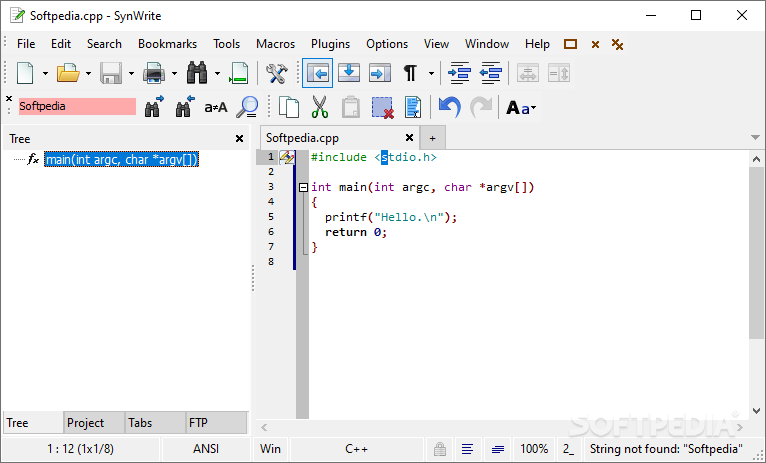Viewport: 766px width, 463px height.
Task: Switch to the Project panel tab
Action: pos(93,422)
